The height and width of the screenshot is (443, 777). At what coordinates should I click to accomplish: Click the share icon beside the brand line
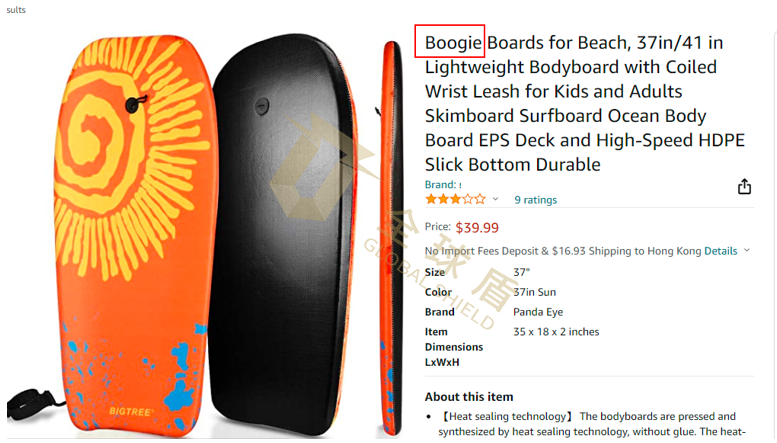click(x=744, y=187)
